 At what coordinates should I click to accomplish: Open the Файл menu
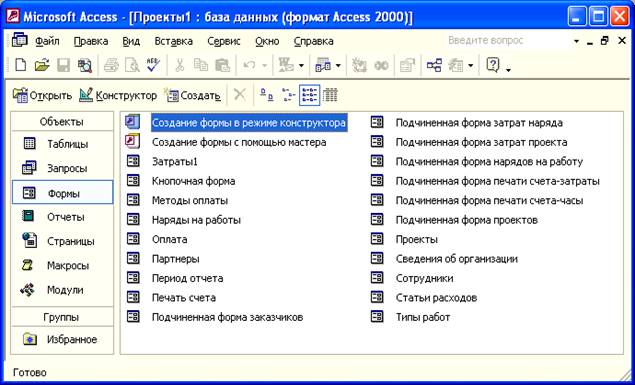pyautogui.click(x=47, y=41)
